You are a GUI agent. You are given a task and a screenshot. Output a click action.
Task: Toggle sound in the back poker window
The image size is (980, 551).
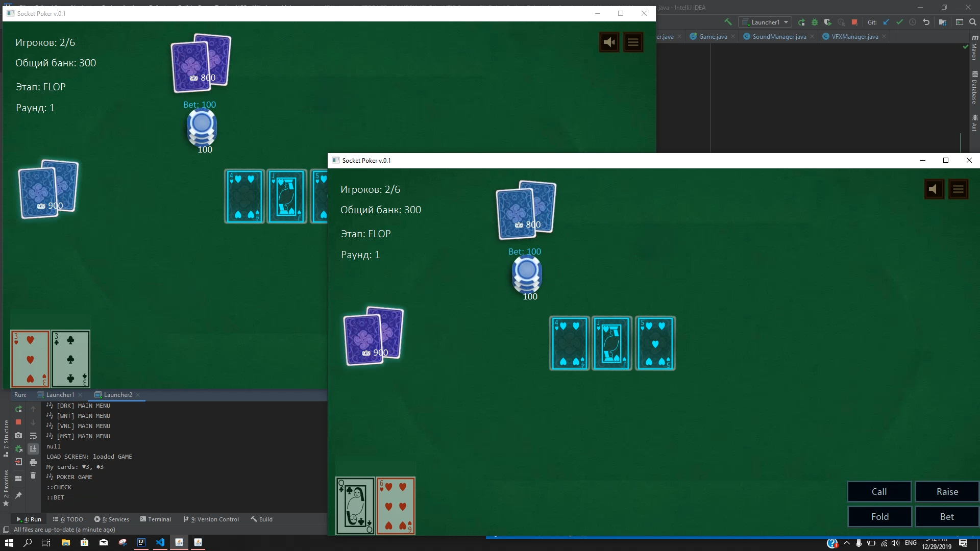pyautogui.click(x=608, y=42)
